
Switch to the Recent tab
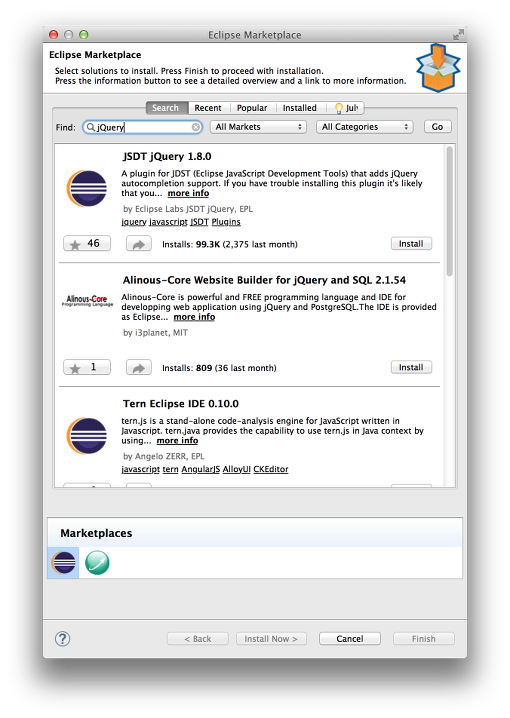click(208, 108)
